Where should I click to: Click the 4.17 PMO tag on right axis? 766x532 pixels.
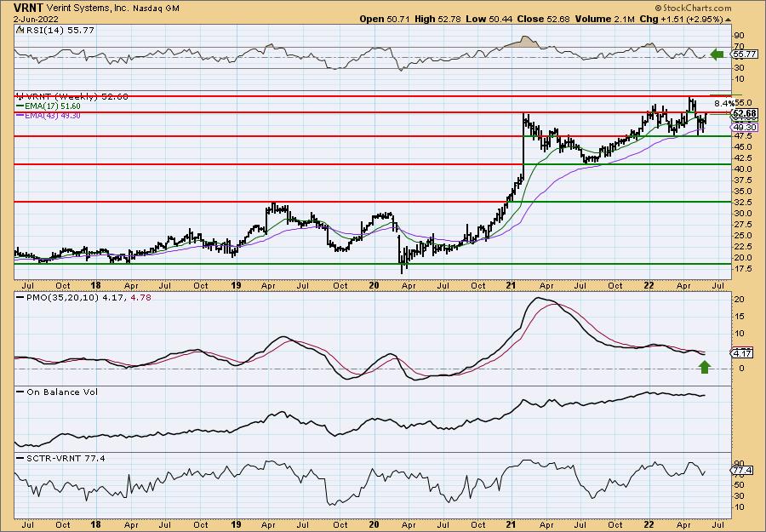742,353
